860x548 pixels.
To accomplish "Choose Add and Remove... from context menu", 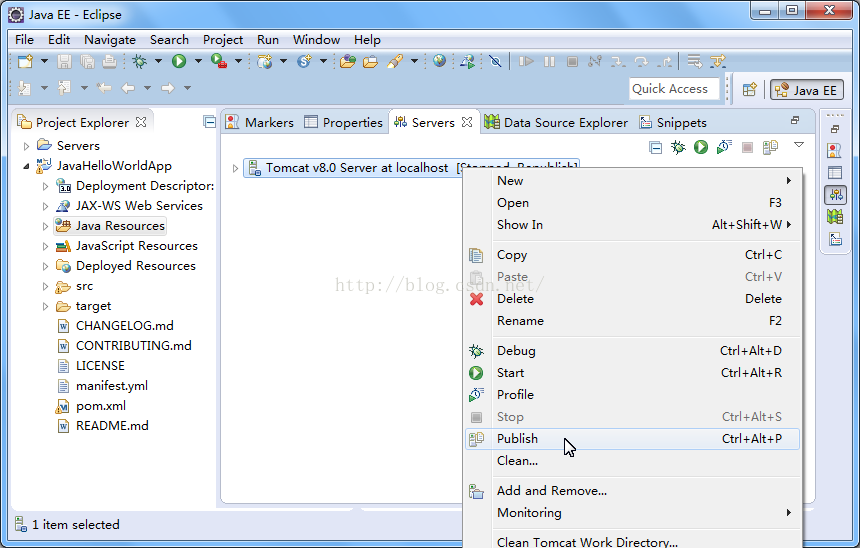I will coord(632,491).
